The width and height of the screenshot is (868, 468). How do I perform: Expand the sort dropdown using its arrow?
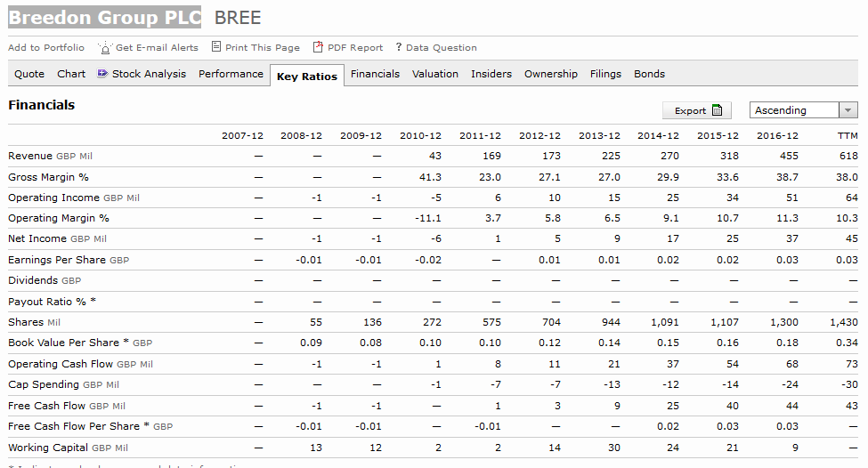point(848,110)
